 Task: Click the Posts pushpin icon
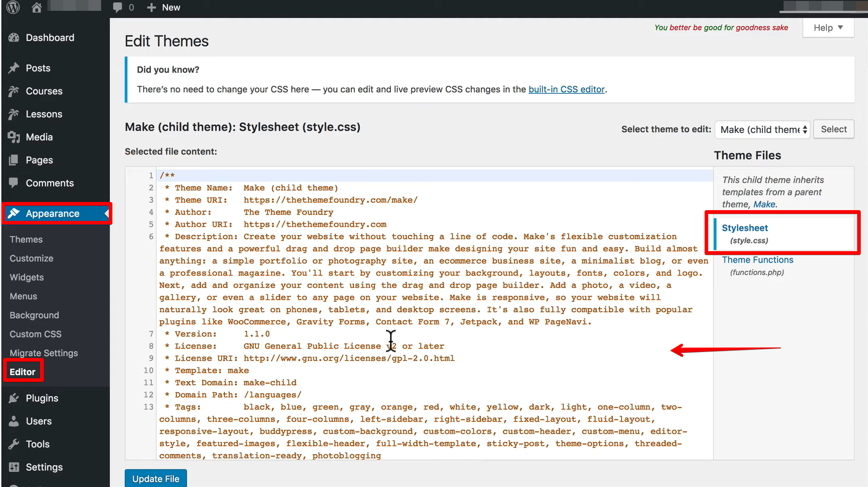click(x=14, y=68)
